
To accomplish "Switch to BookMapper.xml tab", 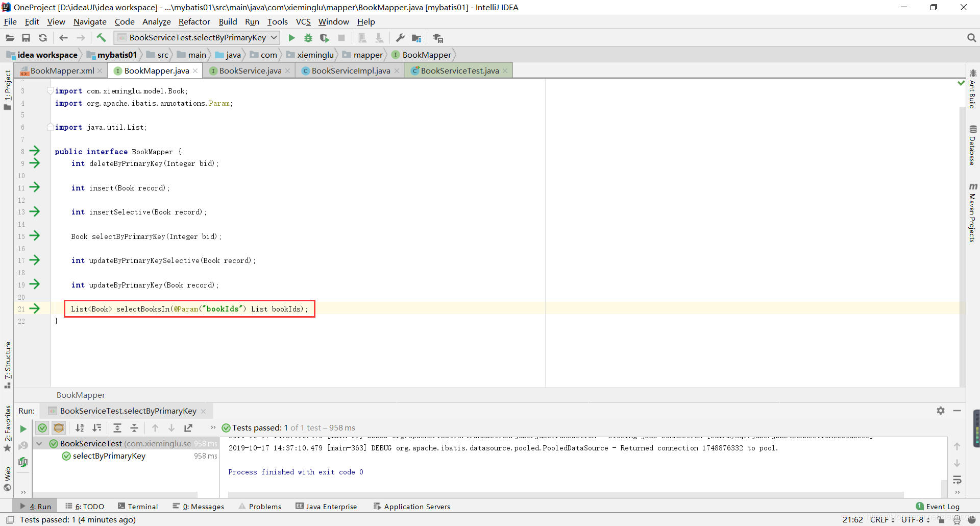I will point(62,70).
